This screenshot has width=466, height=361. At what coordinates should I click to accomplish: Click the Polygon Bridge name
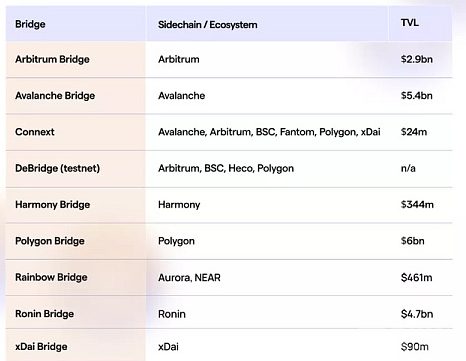point(50,241)
